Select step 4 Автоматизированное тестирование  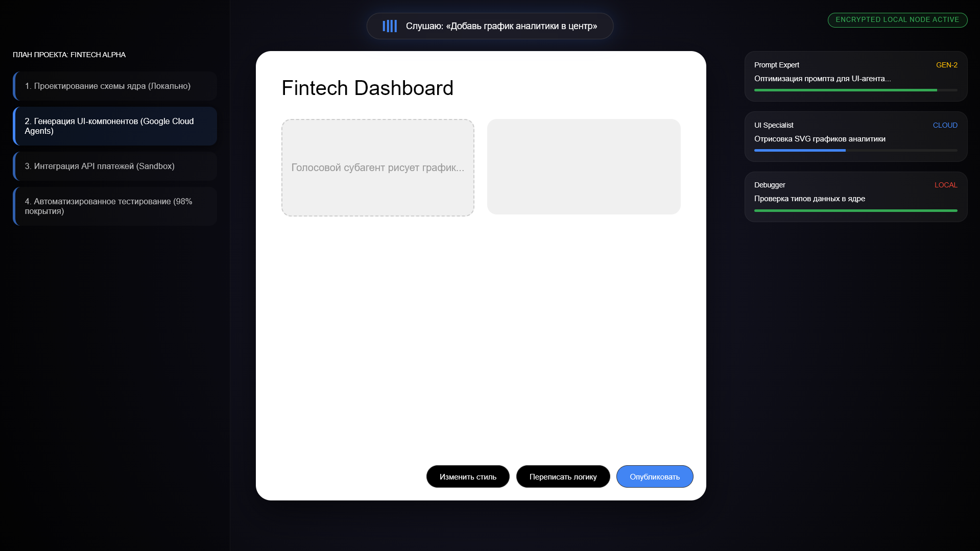[115, 206]
